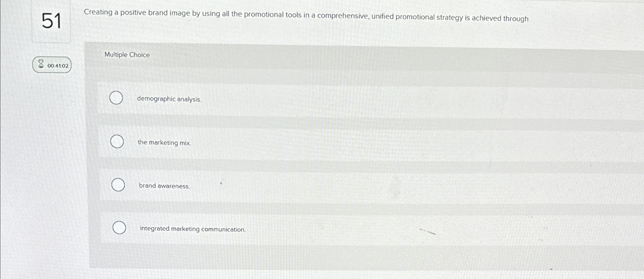Click the timer showing 00:41:02
This screenshot has height=279, width=644.
tap(58, 65)
